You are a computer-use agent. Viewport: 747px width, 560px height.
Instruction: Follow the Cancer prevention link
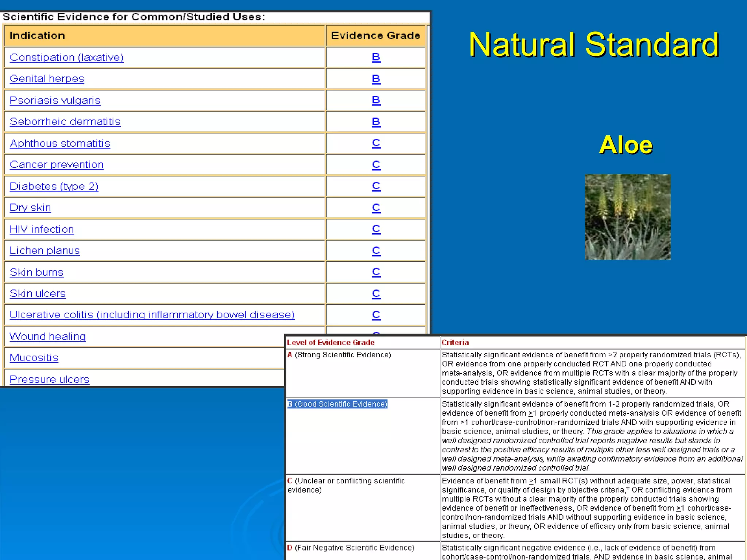point(57,165)
